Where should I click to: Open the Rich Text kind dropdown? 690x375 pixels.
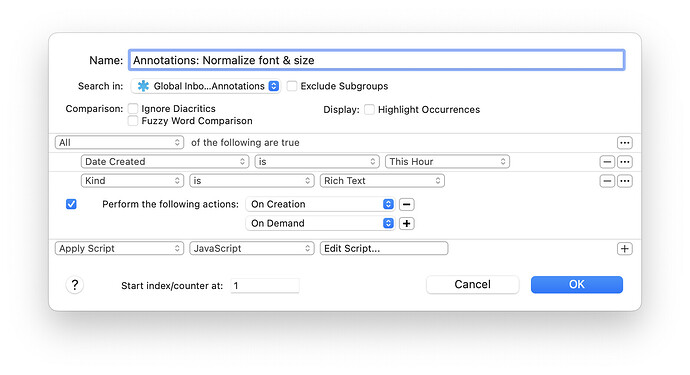coord(382,180)
